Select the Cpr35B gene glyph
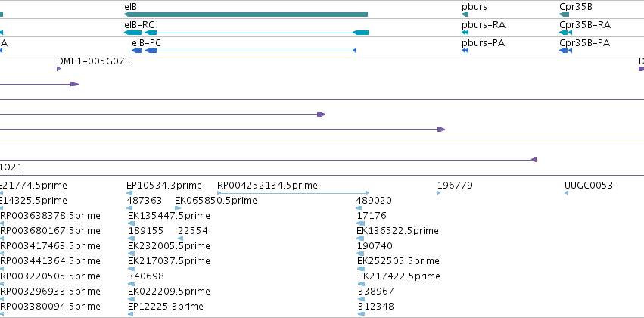The width and height of the screenshot is (644, 318). coord(565,14)
